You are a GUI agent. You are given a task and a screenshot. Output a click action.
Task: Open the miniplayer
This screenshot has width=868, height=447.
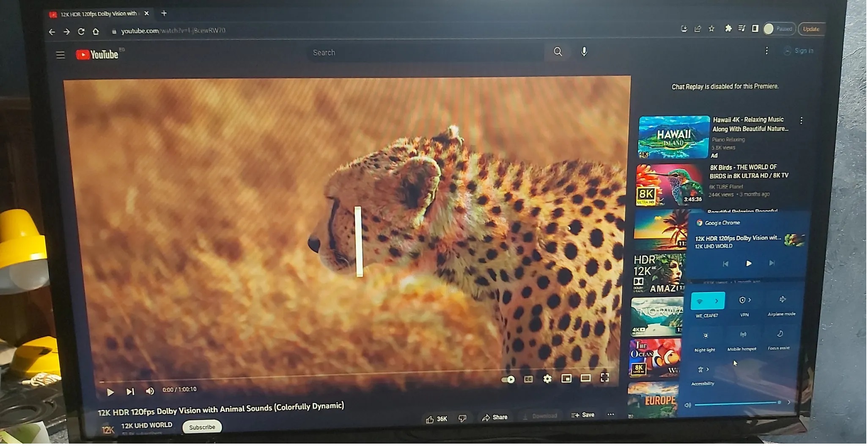[x=567, y=379]
